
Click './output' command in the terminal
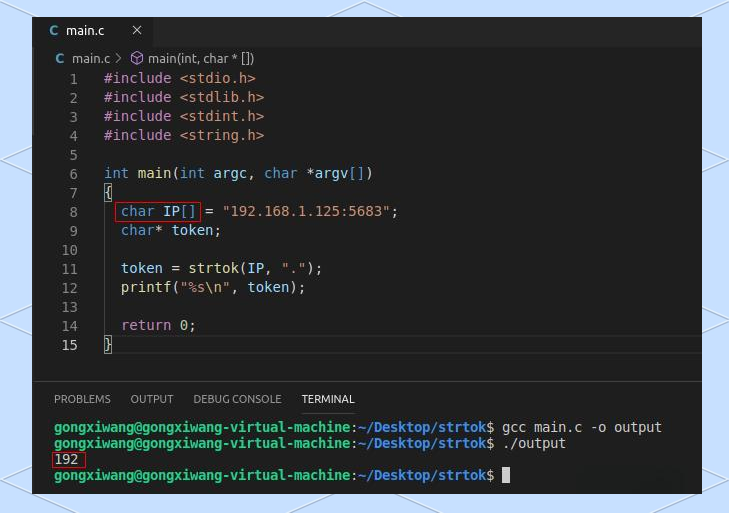tap(534, 443)
